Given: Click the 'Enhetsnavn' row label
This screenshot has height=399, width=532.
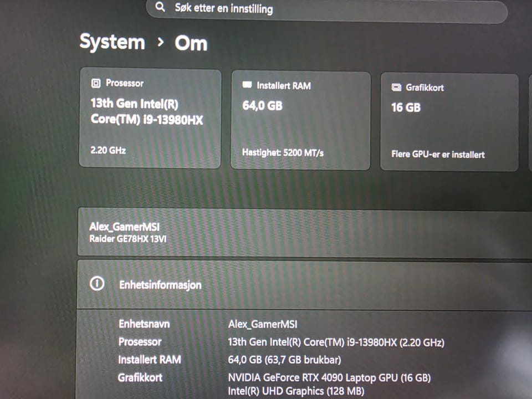Looking at the screenshot, I should [x=144, y=324].
